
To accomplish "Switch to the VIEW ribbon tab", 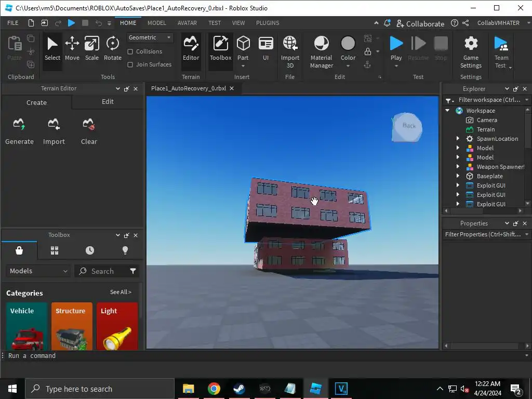I will point(238,23).
